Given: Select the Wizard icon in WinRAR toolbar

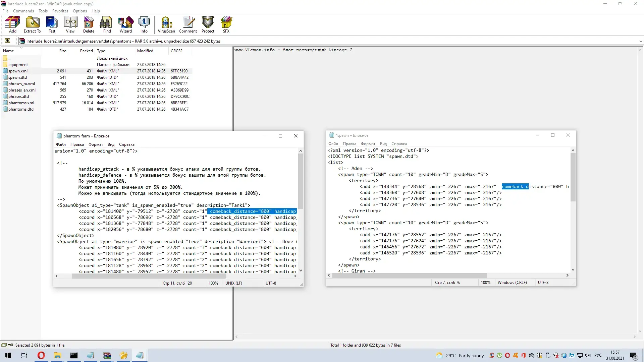Looking at the screenshot, I should [125, 24].
